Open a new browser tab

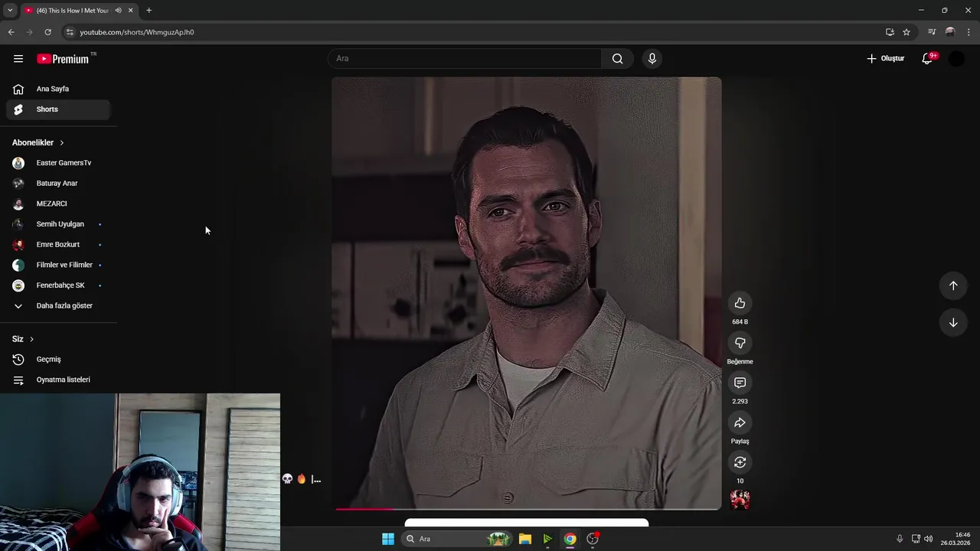click(x=149, y=11)
